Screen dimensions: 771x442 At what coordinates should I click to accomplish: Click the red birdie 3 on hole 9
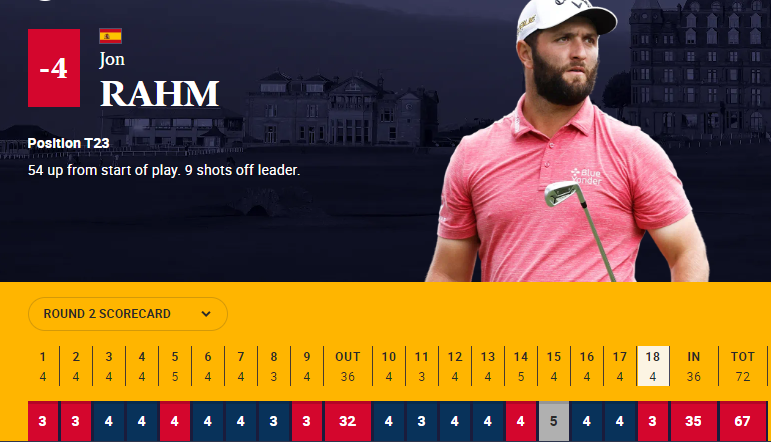[x=307, y=421]
